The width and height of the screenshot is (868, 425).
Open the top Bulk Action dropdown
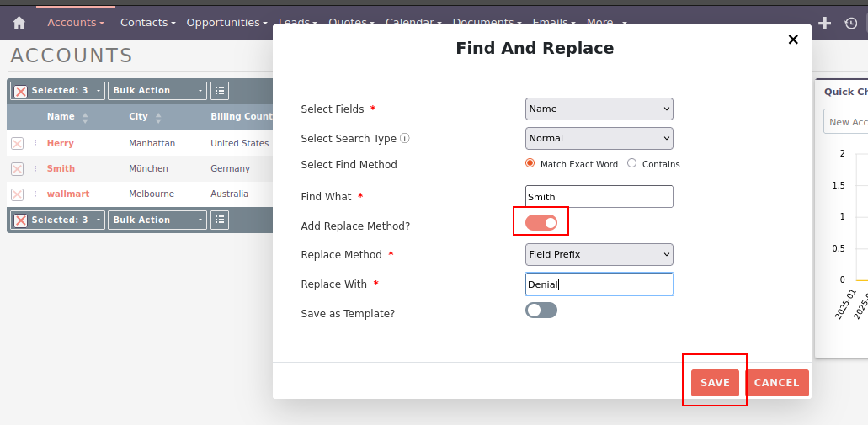(157, 90)
